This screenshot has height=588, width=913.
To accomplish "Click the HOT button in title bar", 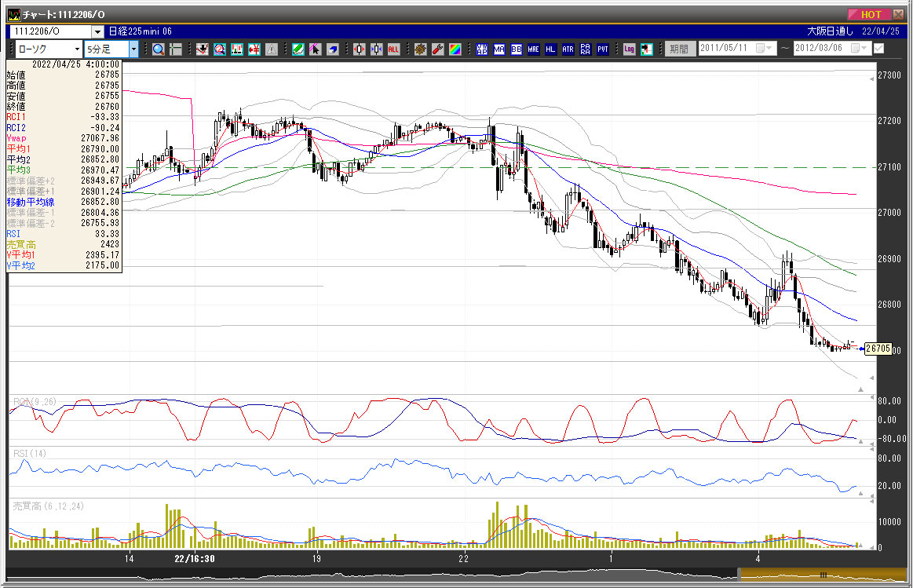I will [x=869, y=15].
